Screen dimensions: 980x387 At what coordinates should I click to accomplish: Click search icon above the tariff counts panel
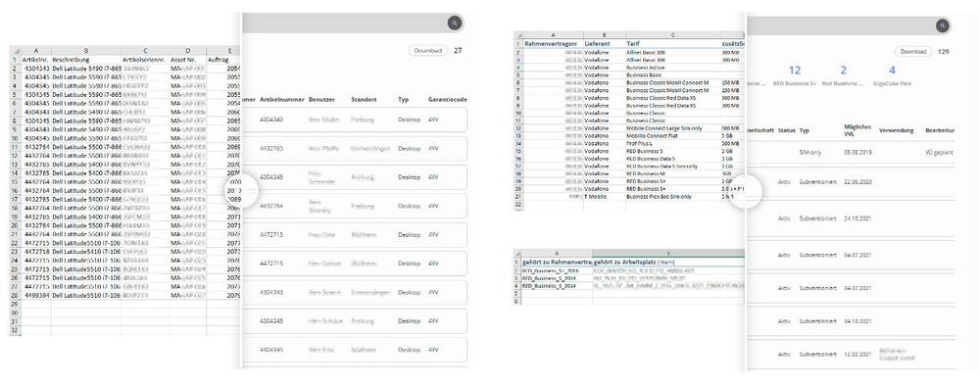(x=942, y=25)
